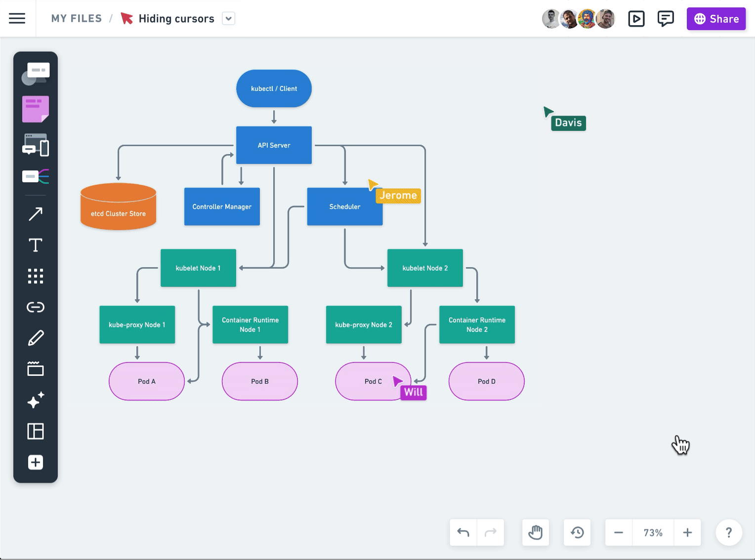The width and height of the screenshot is (755, 560).
Task: Select the frame tool
Action: (36, 368)
